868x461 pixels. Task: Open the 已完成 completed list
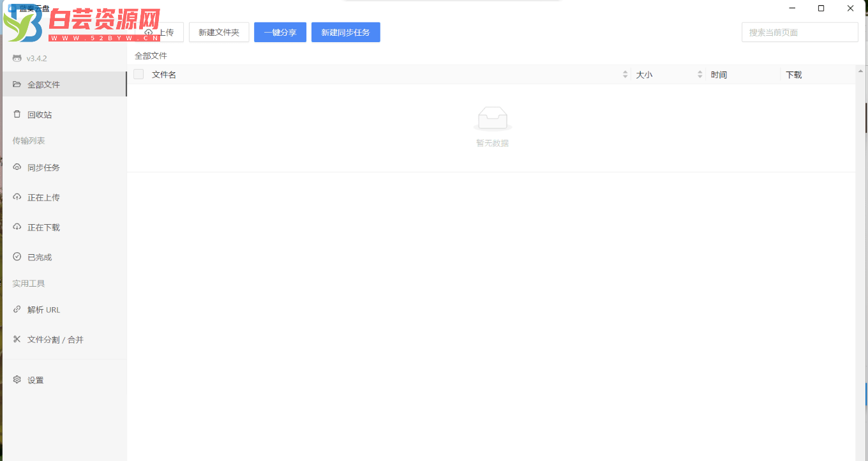(64, 257)
